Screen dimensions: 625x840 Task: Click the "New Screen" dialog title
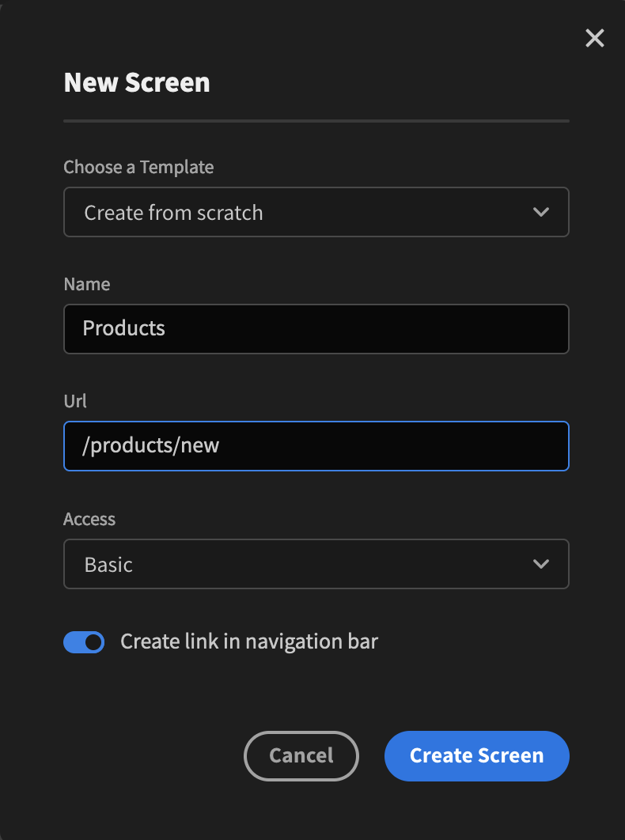click(137, 82)
